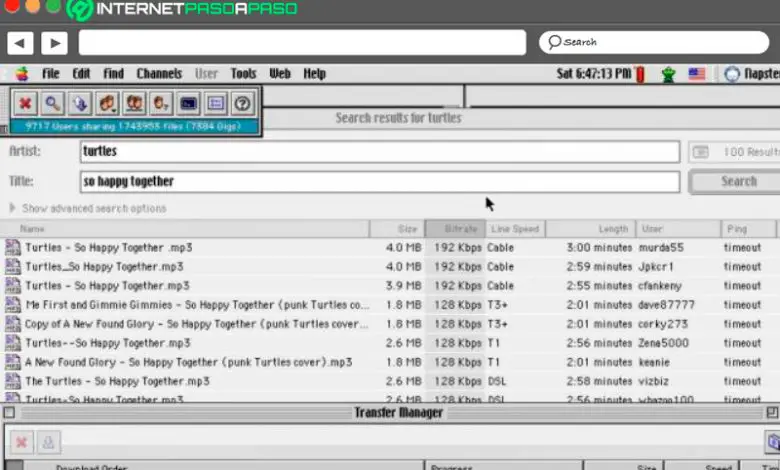Select result 'Turtles--So Happy Together.mp3' by Zena5000
The image size is (780, 470).
(108, 343)
